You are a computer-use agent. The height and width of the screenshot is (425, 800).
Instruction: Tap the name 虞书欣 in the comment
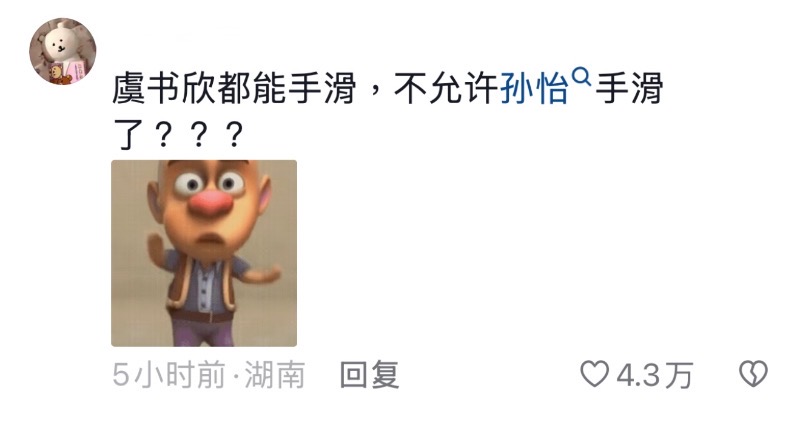coord(164,88)
